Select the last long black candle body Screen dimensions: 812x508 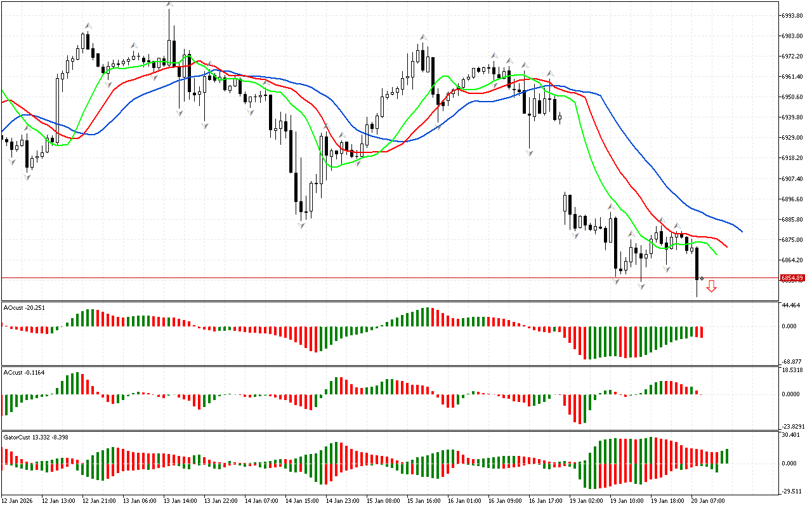click(697, 263)
